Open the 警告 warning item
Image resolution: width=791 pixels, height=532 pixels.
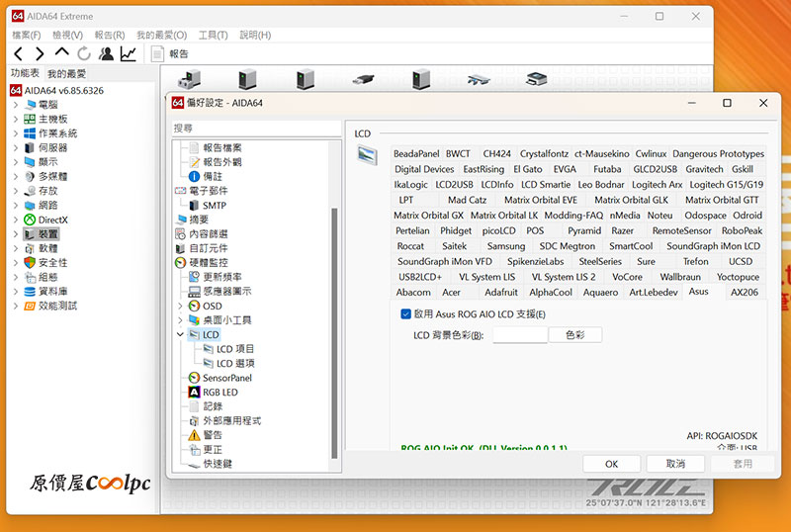pyautogui.click(x=213, y=434)
